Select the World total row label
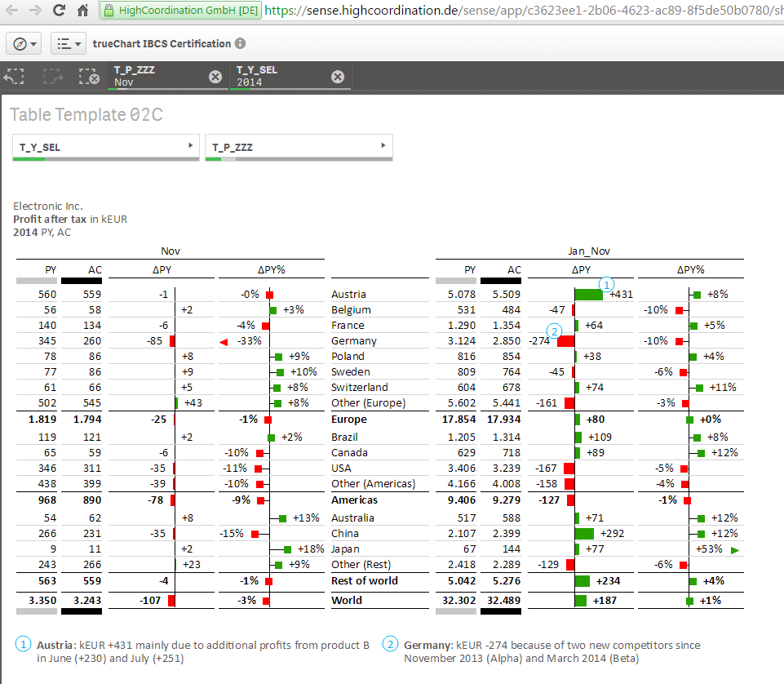The height and width of the screenshot is (684, 784). point(347,600)
